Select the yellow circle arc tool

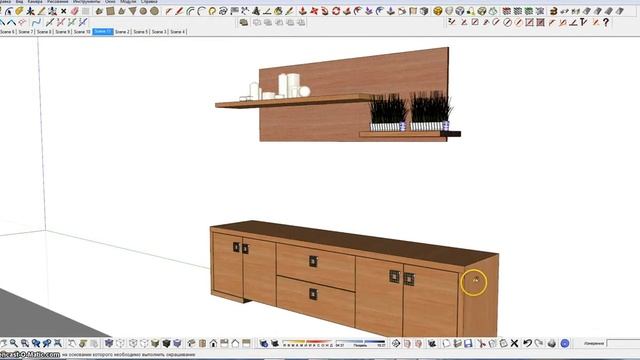pyautogui.click(x=212, y=11)
